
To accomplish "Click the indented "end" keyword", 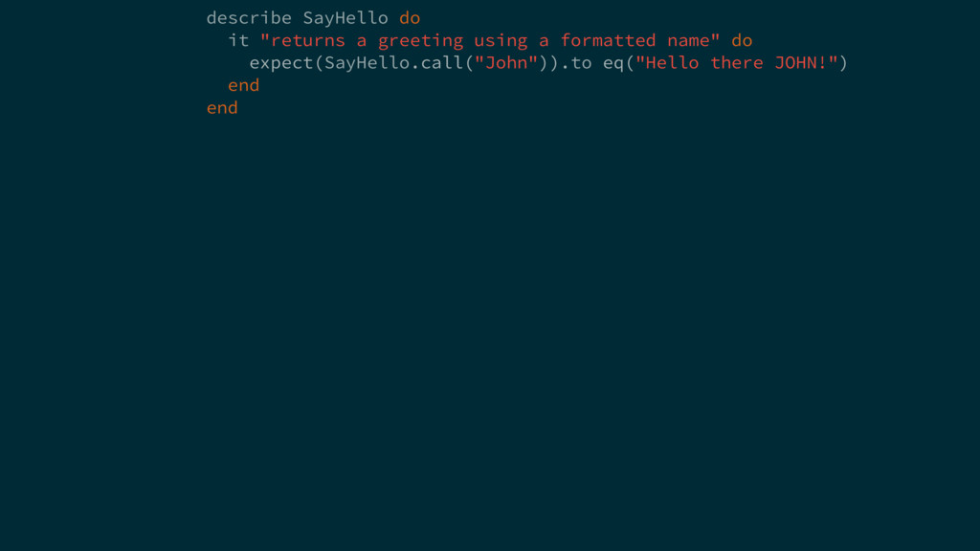I will pos(243,85).
